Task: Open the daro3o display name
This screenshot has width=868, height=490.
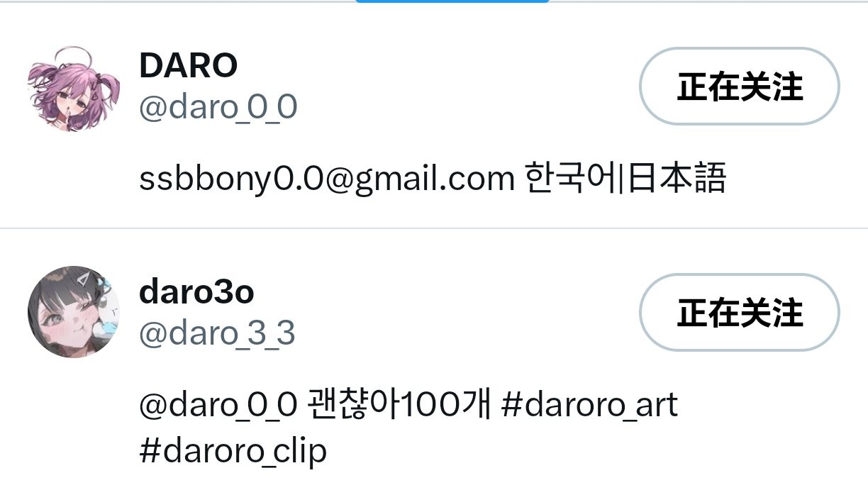Action: 196,291
